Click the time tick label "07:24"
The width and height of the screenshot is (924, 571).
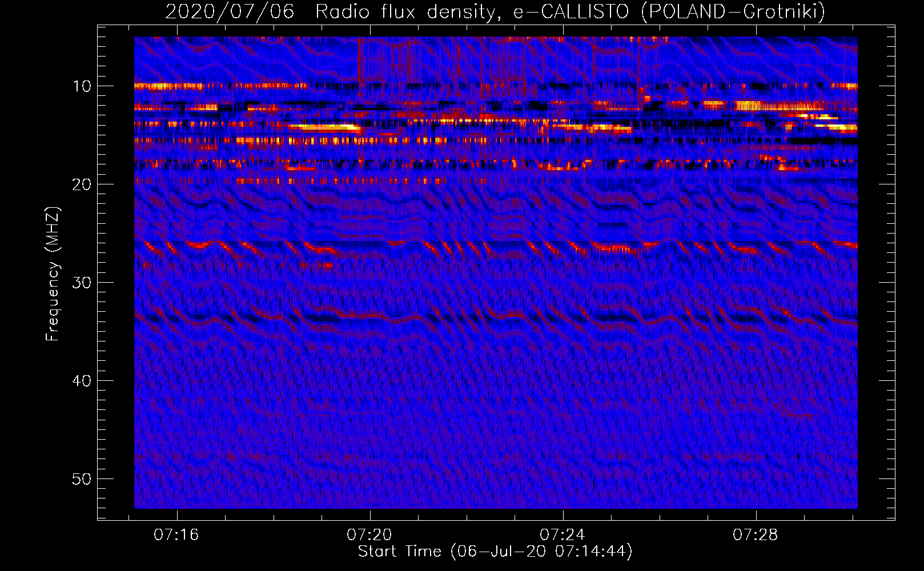[x=563, y=535]
